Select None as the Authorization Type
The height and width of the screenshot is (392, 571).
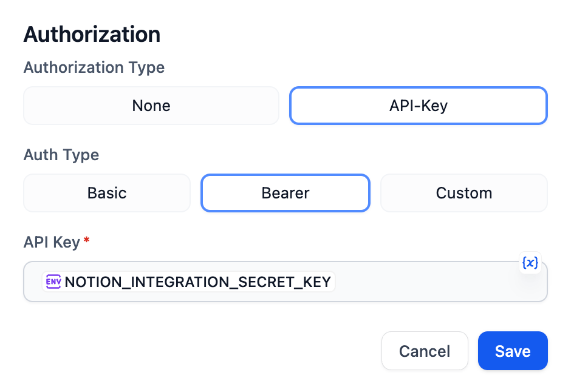tap(151, 106)
